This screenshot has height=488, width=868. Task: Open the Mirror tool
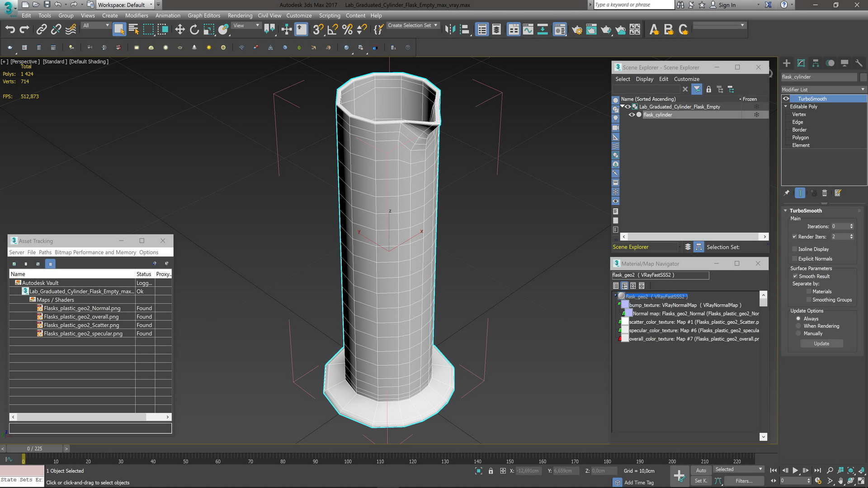[x=450, y=30]
